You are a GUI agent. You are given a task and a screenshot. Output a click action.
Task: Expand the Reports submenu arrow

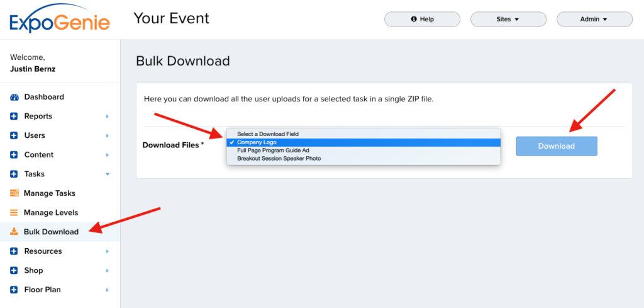(108, 117)
